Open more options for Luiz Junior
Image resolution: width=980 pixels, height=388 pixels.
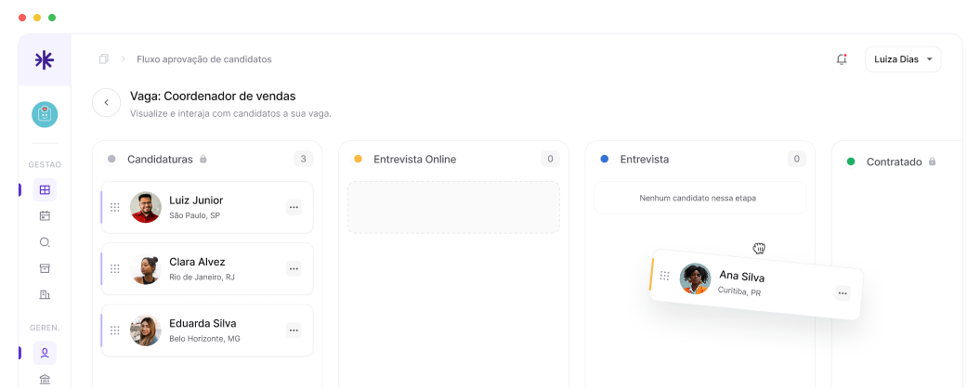(x=294, y=207)
